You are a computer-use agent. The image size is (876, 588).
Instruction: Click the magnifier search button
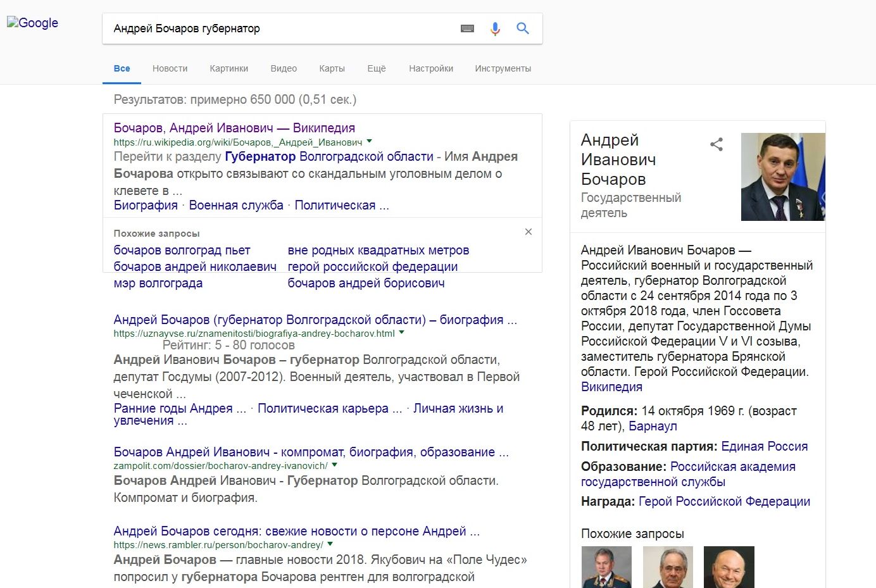(x=523, y=28)
